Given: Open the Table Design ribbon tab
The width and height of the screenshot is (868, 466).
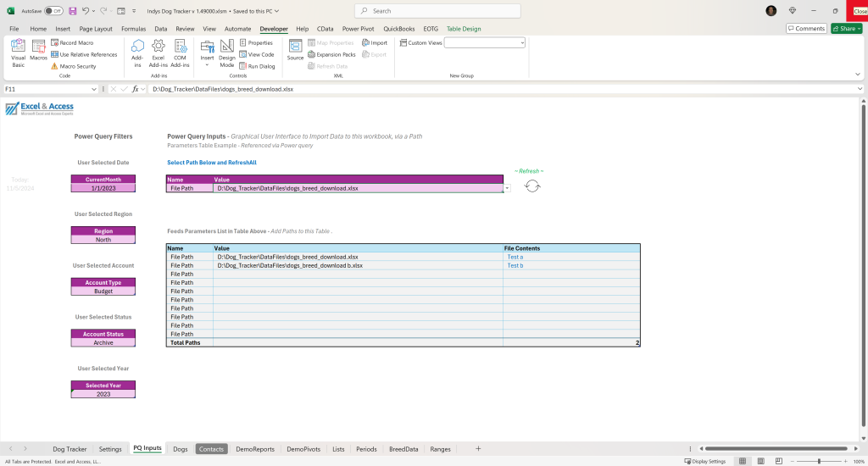Looking at the screenshot, I should click(464, 29).
